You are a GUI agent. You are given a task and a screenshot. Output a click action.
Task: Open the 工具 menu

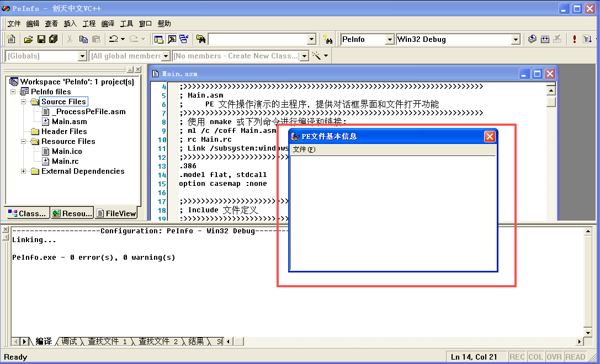point(126,24)
